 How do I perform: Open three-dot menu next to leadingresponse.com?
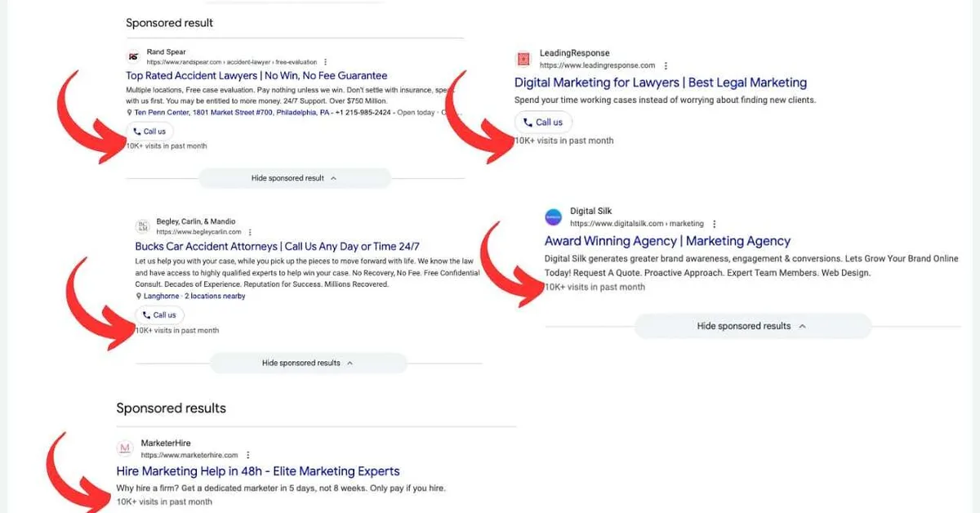(x=666, y=65)
